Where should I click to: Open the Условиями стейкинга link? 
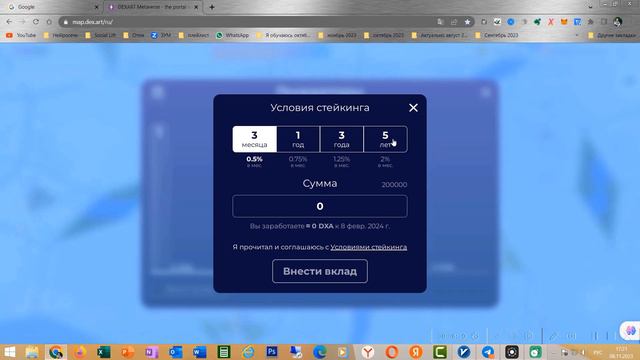369,247
